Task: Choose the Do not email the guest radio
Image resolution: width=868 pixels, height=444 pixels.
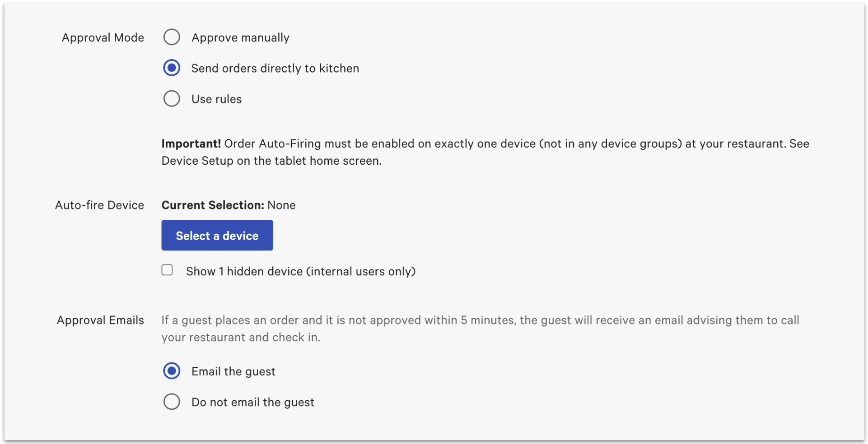Action: tap(172, 402)
